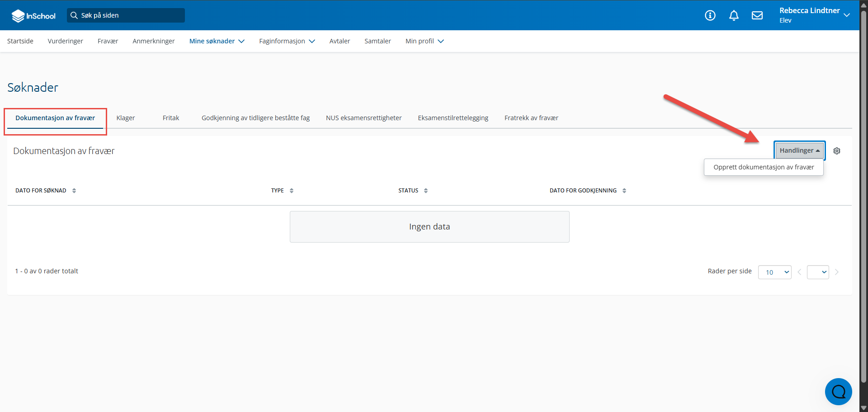Click the Søknader page heading

pos(33,88)
